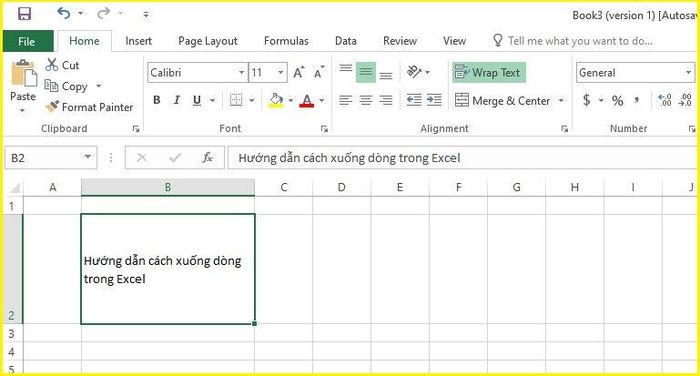The width and height of the screenshot is (700, 376).
Task: Click the Increase Font Size icon
Action: point(299,72)
